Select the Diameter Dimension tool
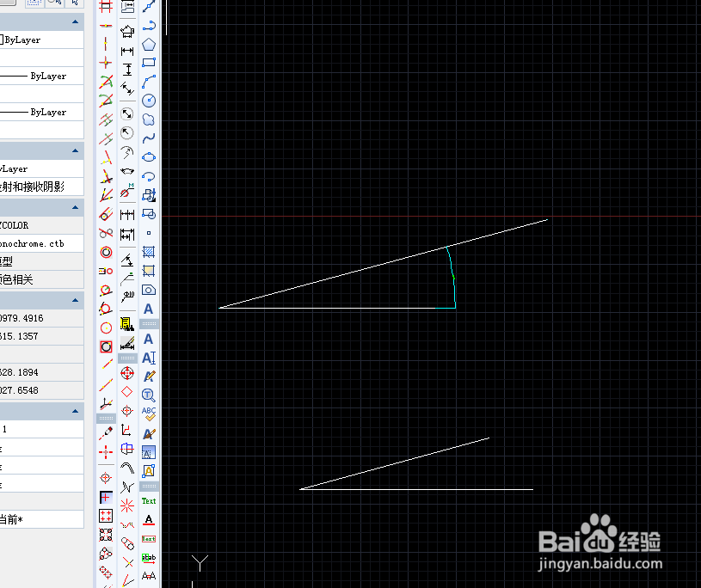 127,114
